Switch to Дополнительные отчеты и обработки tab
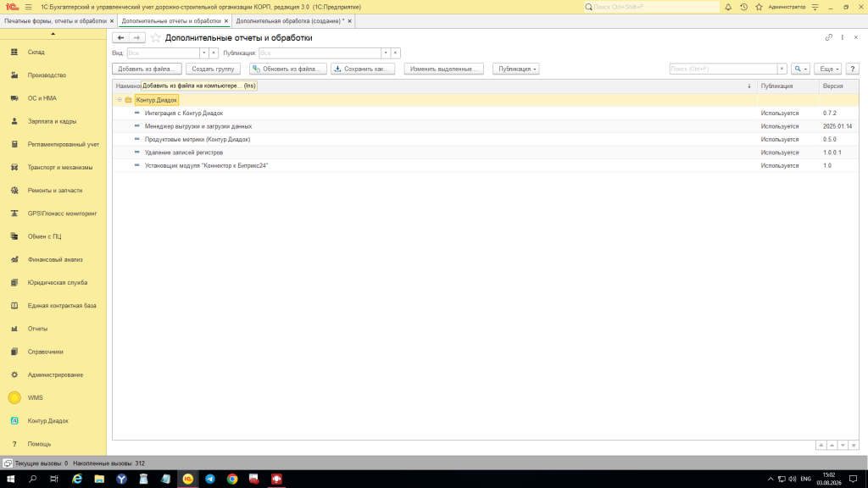This screenshot has height=488, width=868. pyautogui.click(x=171, y=21)
